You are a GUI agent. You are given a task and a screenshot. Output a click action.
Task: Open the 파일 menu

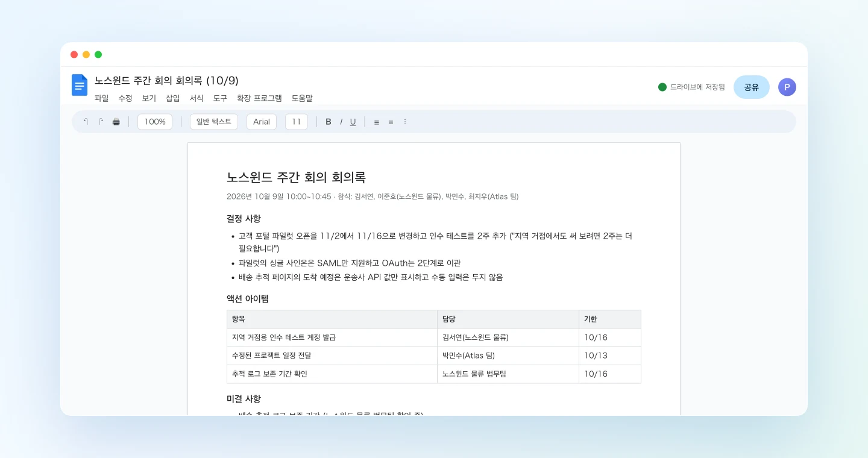click(102, 98)
